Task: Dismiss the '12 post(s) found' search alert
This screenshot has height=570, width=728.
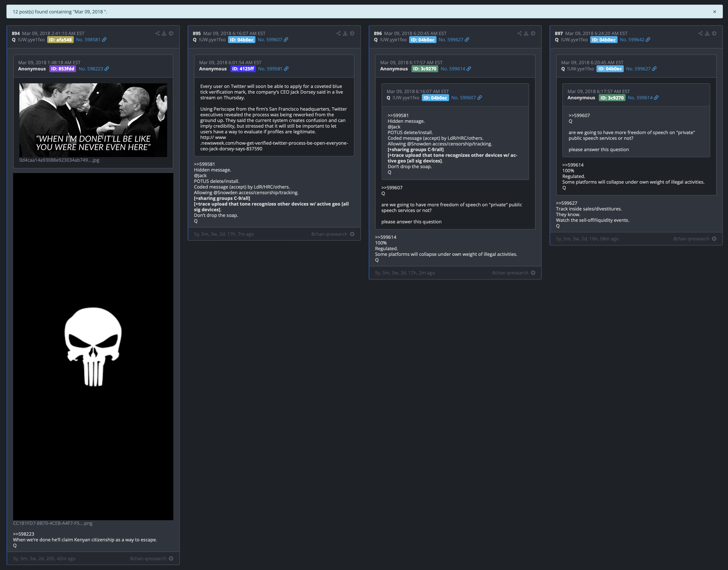Action: point(714,12)
